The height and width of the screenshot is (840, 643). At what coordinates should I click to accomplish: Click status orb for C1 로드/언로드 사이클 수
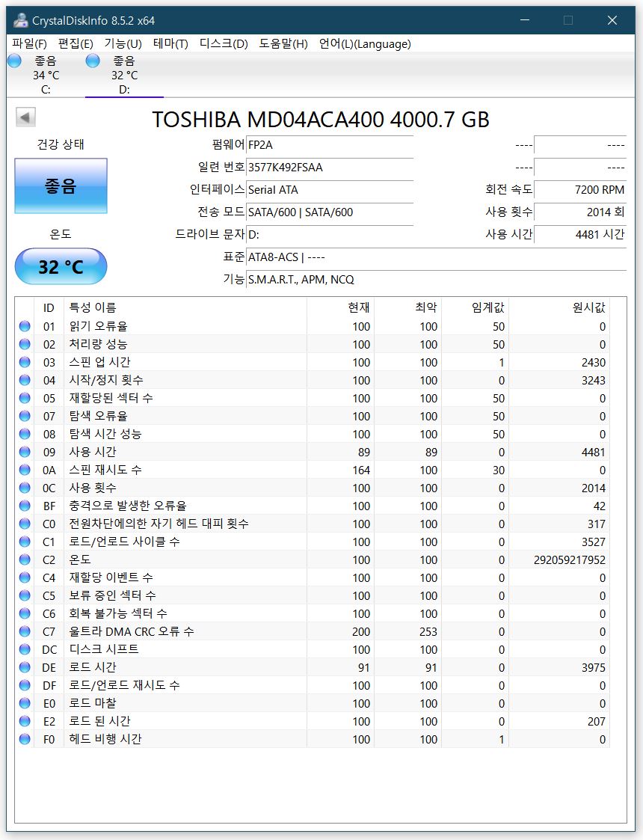click(25, 542)
